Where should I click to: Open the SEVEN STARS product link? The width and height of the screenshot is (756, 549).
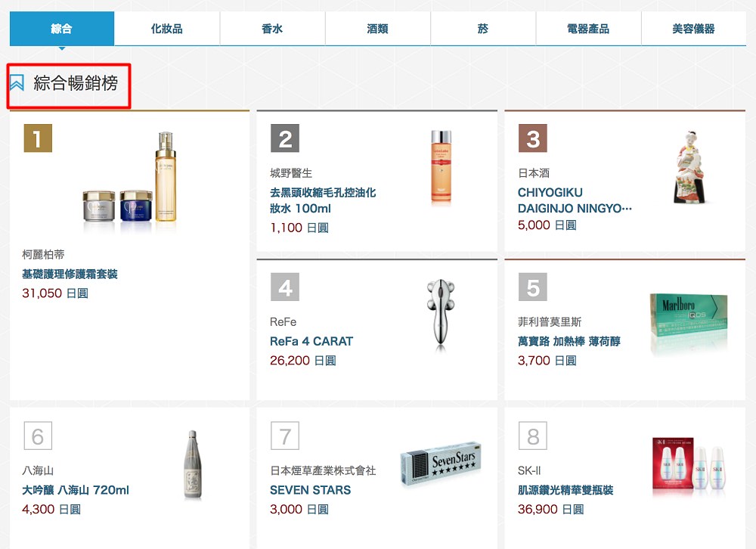(x=311, y=490)
